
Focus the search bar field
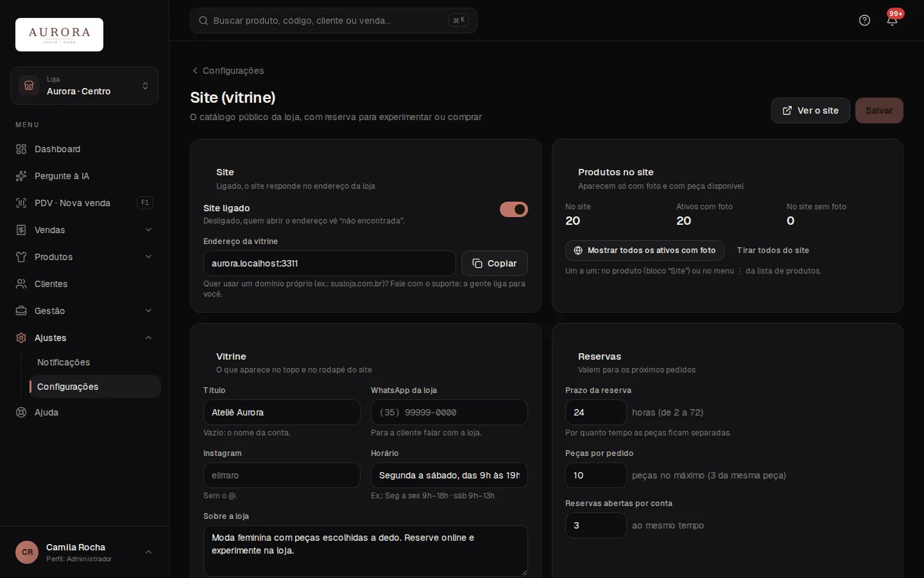(334, 21)
